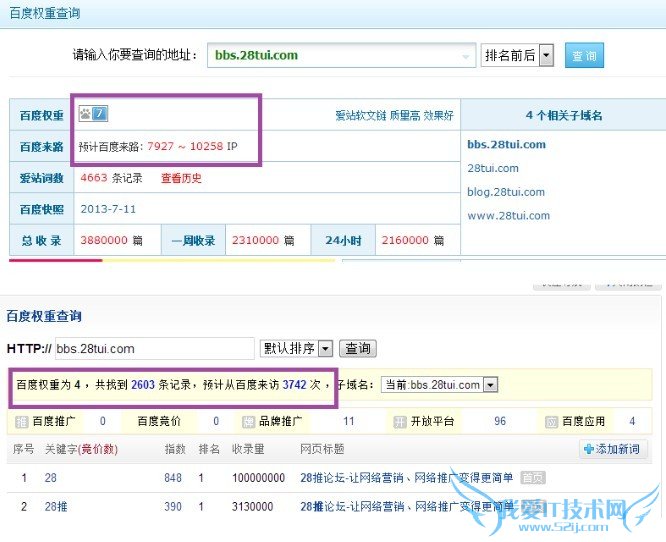Open the page title link in row 2
The image size is (666, 542).
click(406, 506)
